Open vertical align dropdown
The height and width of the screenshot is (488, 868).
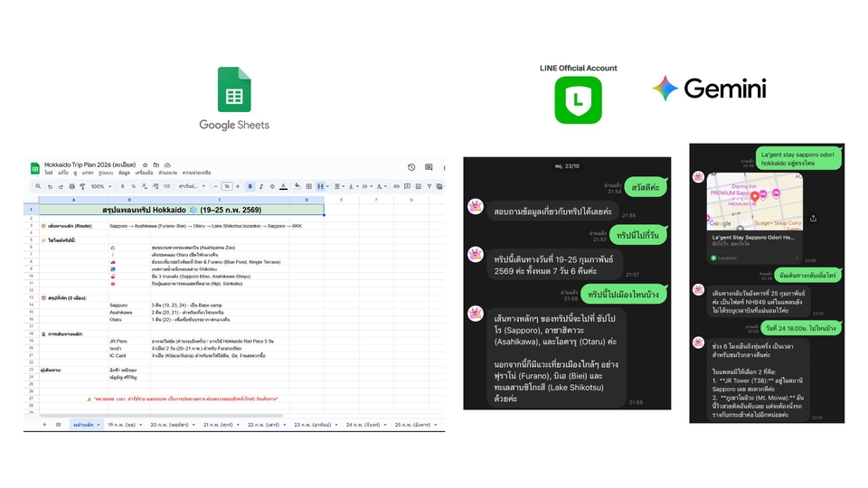pyautogui.click(x=354, y=186)
